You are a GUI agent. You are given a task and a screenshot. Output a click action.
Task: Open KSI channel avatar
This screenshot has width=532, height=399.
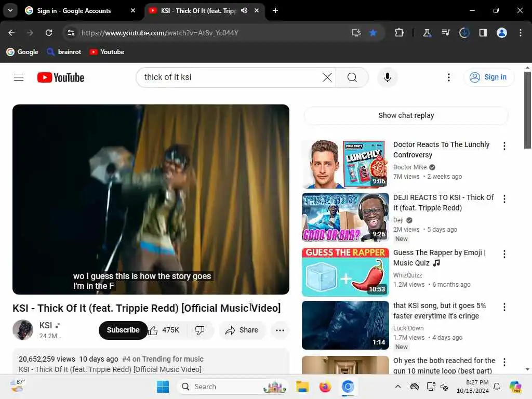pos(23,330)
